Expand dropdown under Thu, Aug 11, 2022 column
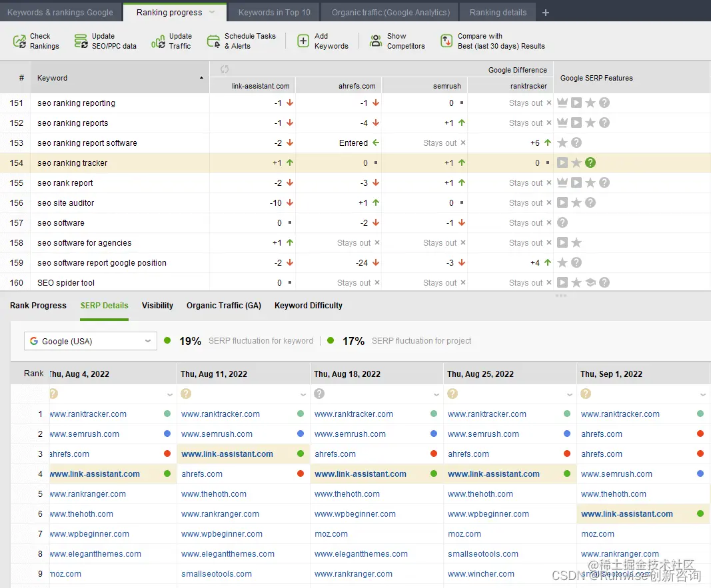This screenshot has width=711, height=588. coord(303,395)
